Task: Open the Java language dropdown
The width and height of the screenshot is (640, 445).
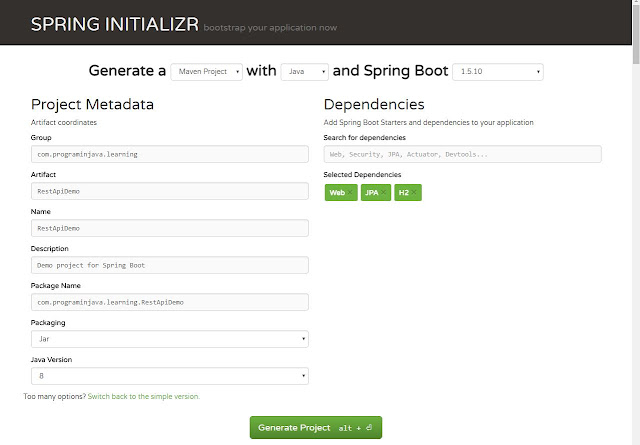Action: (305, 72)
